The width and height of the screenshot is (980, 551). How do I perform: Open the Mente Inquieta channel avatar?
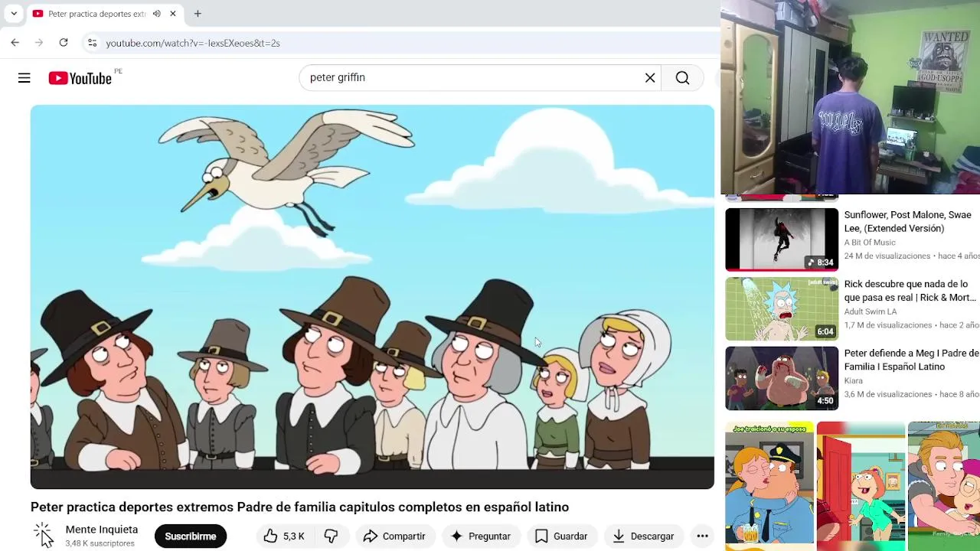(x=43, y=535)
